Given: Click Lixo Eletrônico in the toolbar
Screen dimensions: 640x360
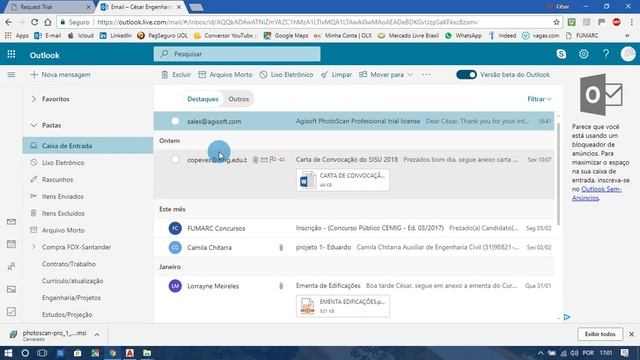Looking at the screenshot, I should 287,75.
